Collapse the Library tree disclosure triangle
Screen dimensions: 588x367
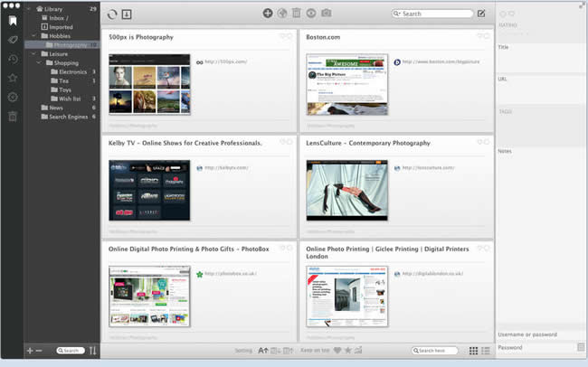click(29, 9)
